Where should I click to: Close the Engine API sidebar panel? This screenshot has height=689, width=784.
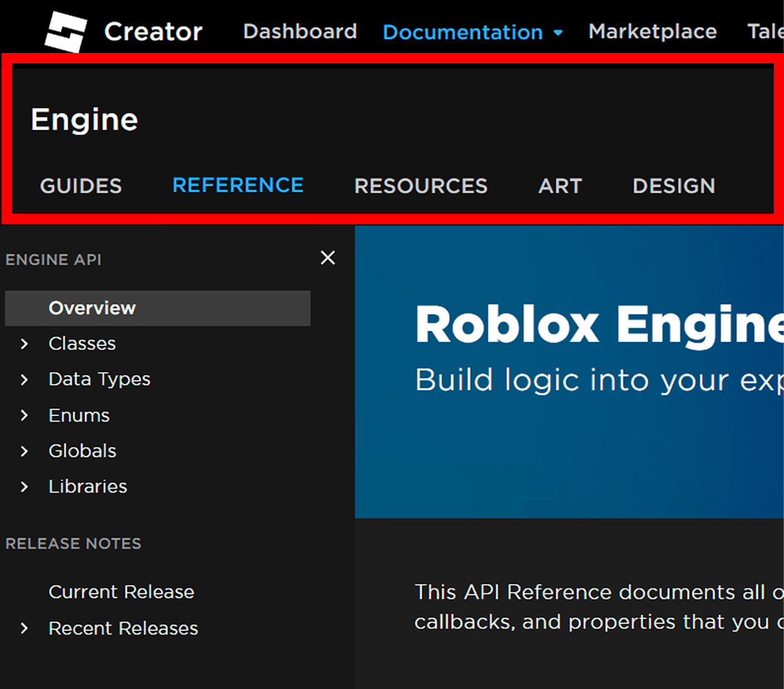click(x=327, y=257)
